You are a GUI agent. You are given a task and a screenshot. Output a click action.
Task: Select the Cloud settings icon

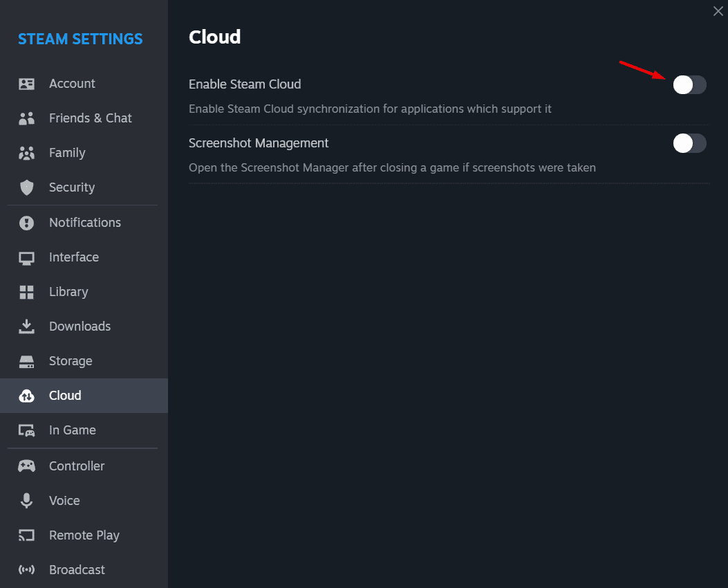tap(26, 395)
